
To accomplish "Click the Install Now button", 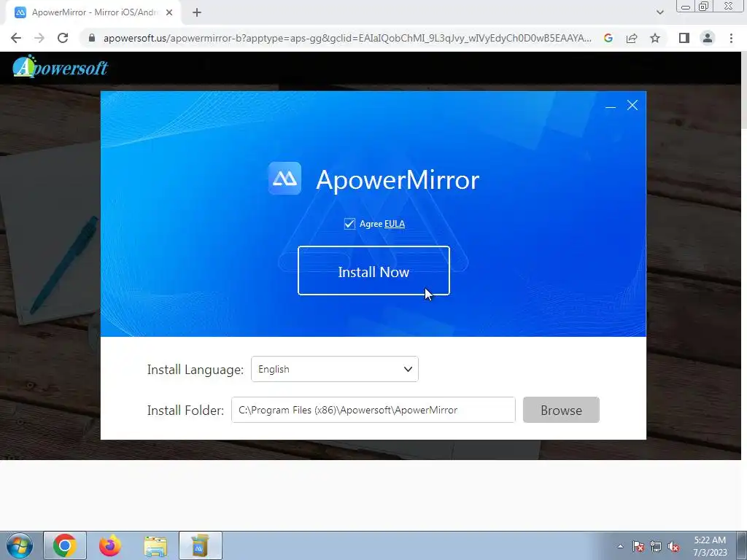I will (x=373, y=271).
